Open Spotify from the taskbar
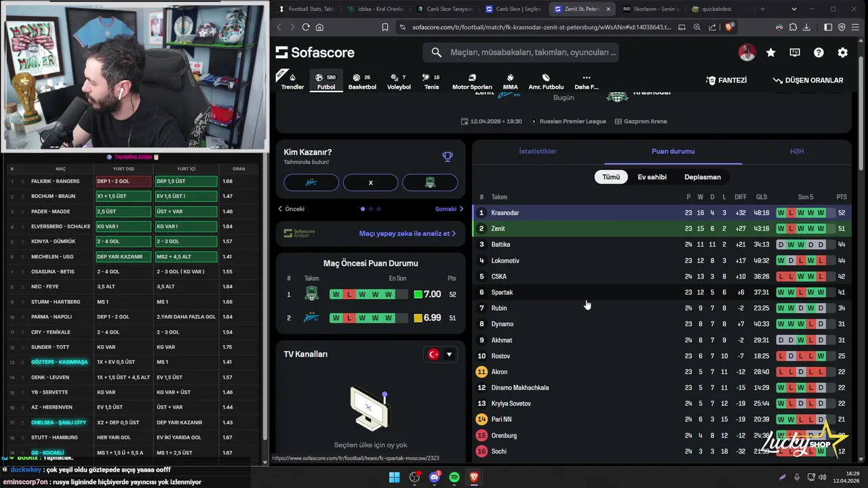The height and width of the screenshot is (488, 868). 454,477
